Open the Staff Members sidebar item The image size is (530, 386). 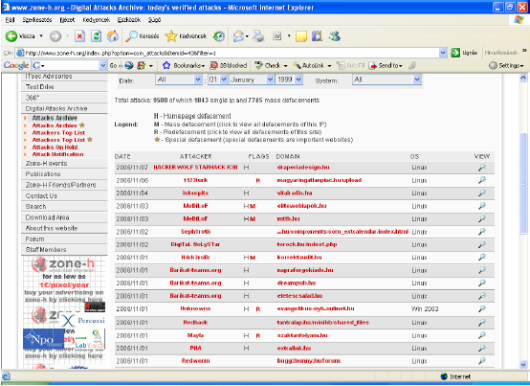[64, 250]
